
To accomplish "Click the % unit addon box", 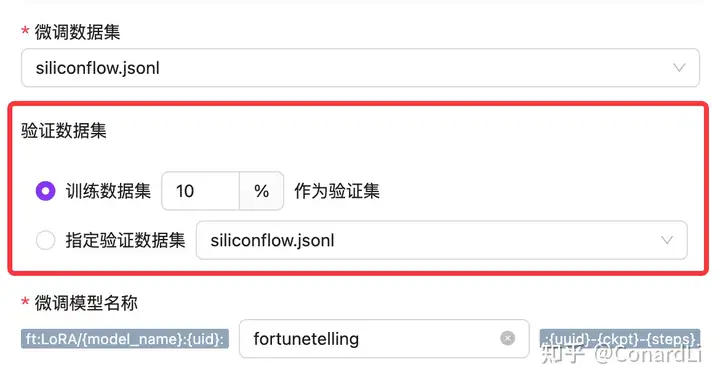I will (x=261, y=191).
